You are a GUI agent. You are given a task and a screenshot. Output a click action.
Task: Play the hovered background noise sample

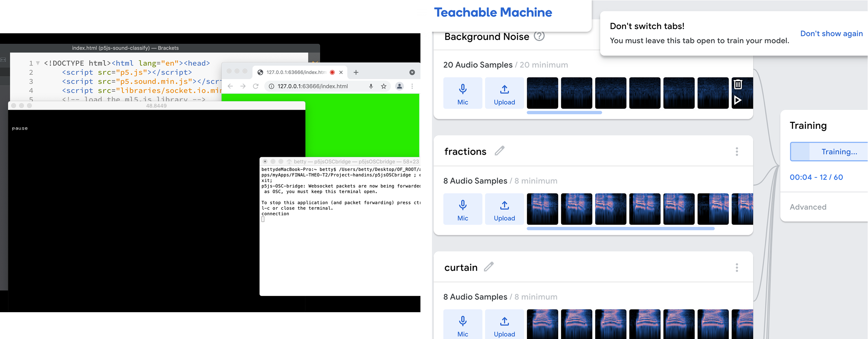(x=738, y=100)
